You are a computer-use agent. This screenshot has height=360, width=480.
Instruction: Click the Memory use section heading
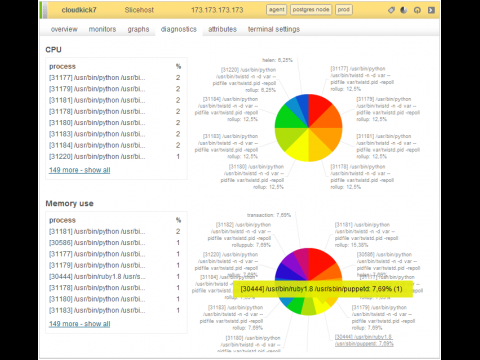(69, 204)
